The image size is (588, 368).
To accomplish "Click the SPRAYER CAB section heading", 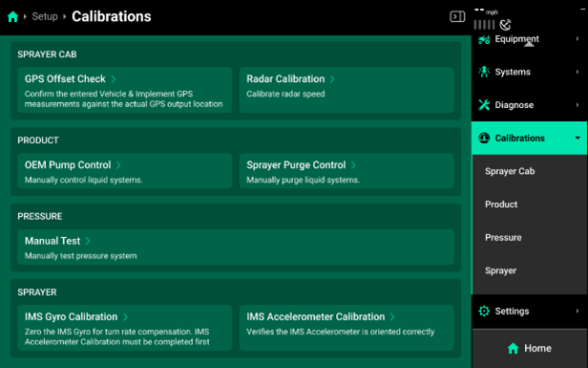I will tap(47, 54).
